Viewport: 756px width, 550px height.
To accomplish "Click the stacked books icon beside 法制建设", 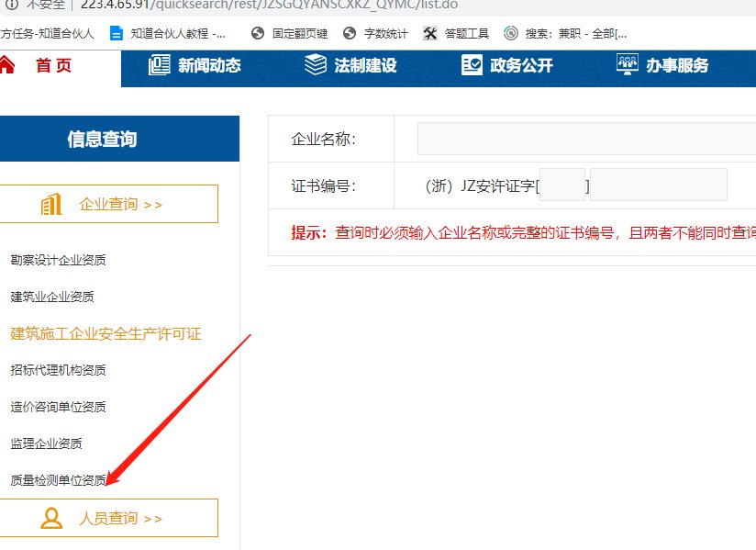I will (x=315, y=64).
